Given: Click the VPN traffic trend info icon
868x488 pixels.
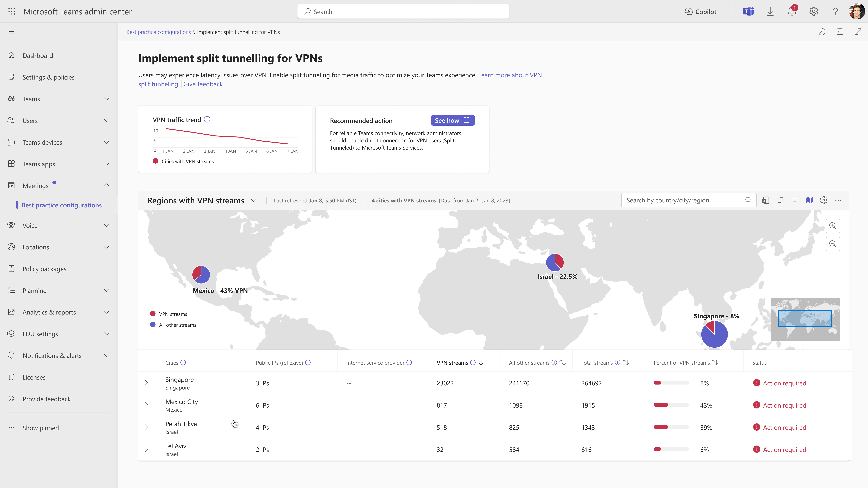Looking at the screenshot, I should coord(207,120).
